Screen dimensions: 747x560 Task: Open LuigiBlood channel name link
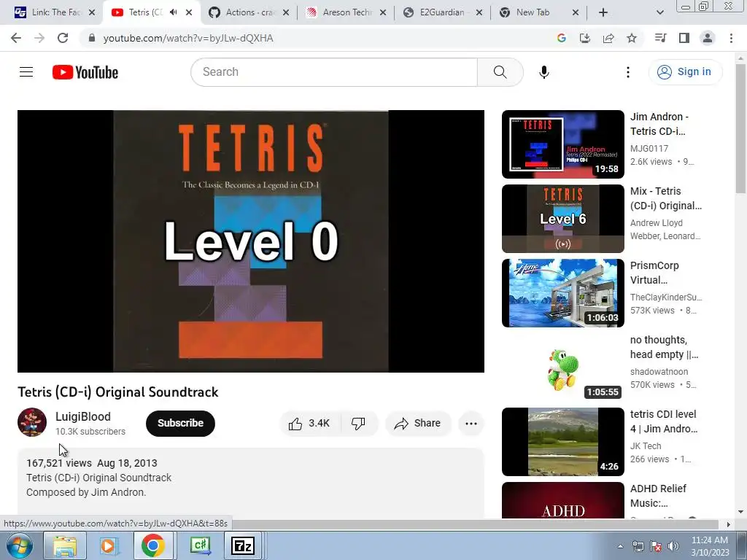[83, 416]
